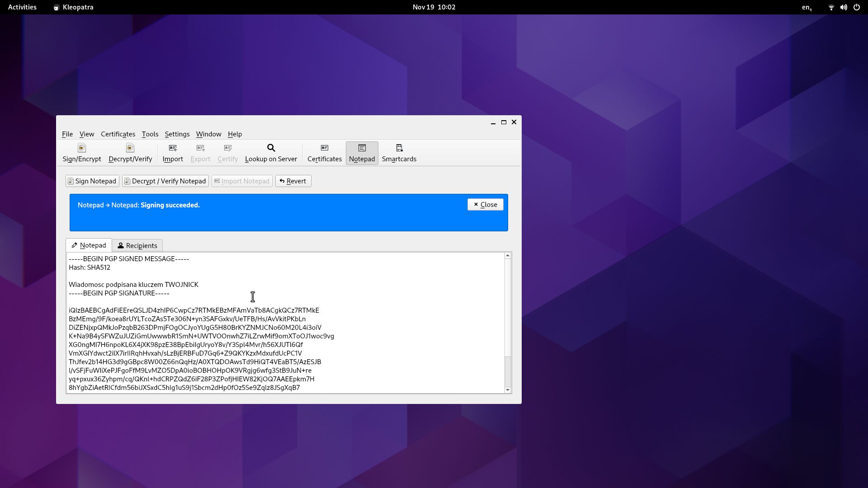Click the scrollbar down arrow

click(508, 390)
